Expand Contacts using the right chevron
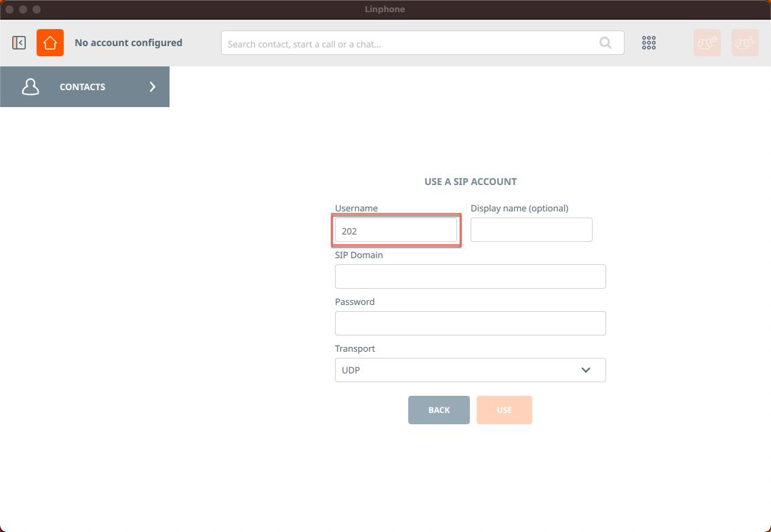The image size is (771, 532). tap(153, 87)
